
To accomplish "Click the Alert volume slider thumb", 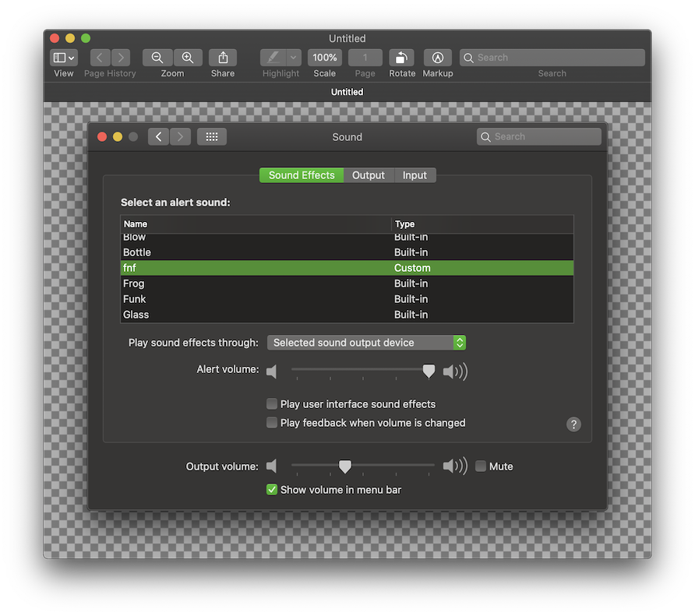I will pyautogui.click(x=429, y=371).
